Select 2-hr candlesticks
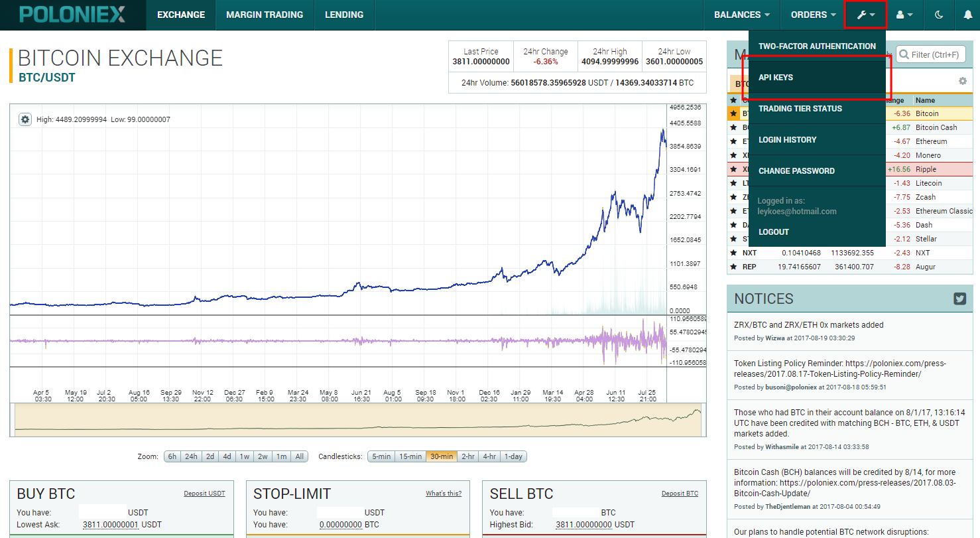980x538 pixels. (x=468, y=456)
